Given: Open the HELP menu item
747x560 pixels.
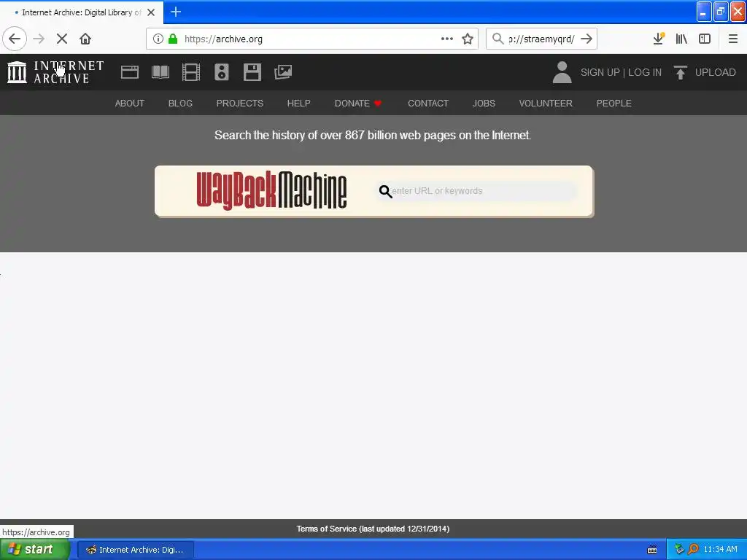Looking at the screenshot, I should click(298, 104).
